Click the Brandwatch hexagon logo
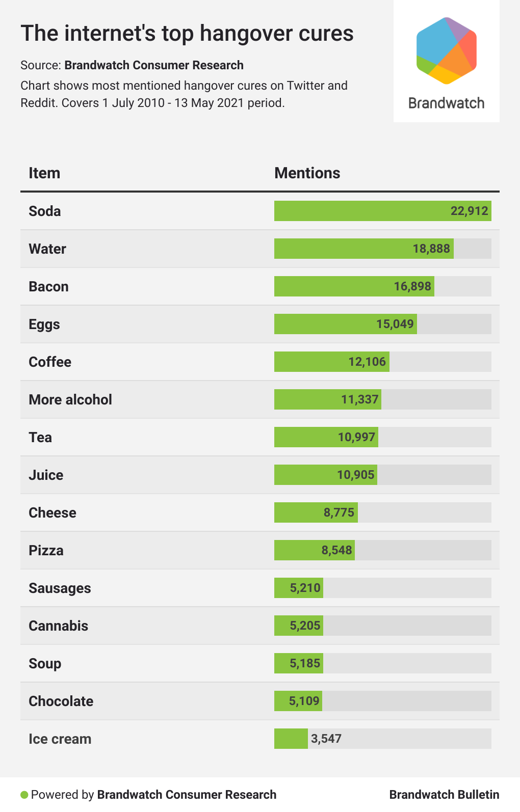Viewport: 520px width, 812px height. pyautogui.click(x=446, y=50)
